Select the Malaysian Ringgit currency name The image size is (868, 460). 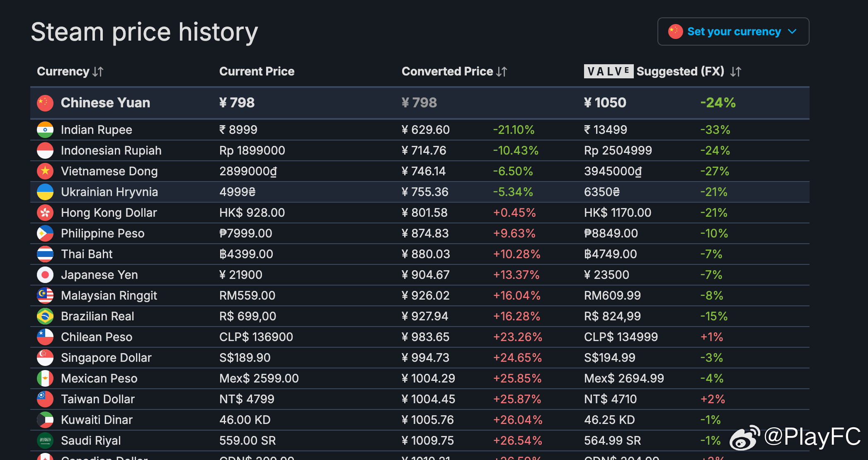(x=109, y=295)
